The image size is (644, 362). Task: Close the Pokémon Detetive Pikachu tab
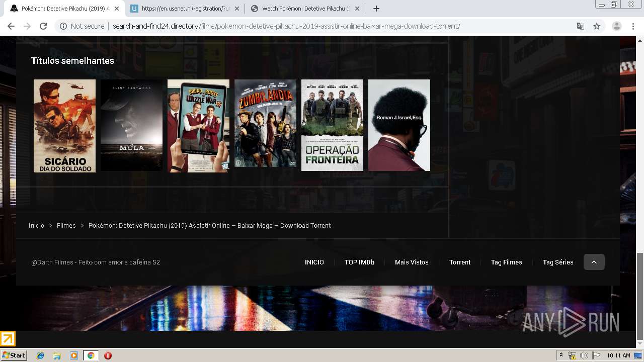(x=117, y=9)
